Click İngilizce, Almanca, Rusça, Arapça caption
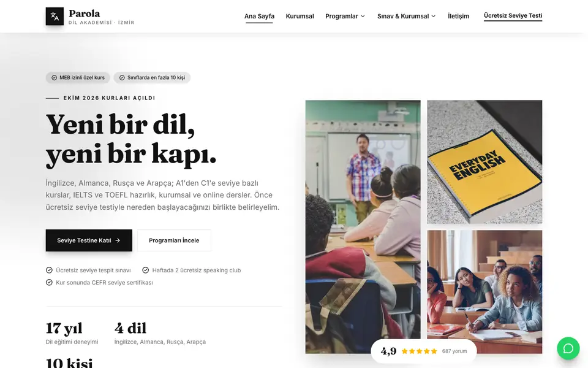The height and width of the screenshot is (368, 588). (x=160, y=342)
